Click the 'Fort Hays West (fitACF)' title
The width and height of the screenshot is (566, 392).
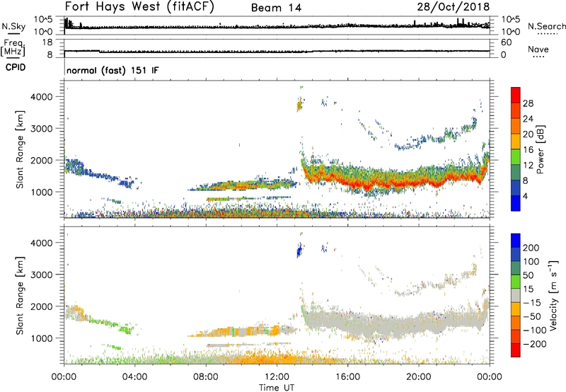(x=139, y=7)
